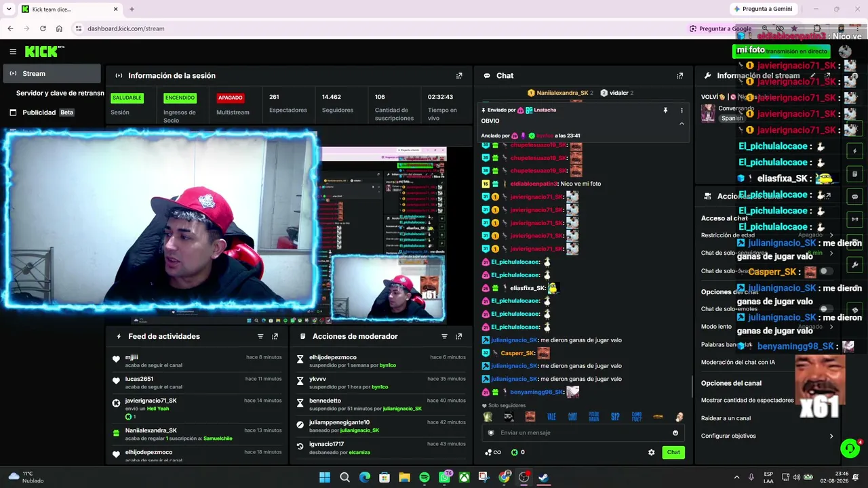Select Stream in the sidebar
The height and width of the screenshot is (488, 868).
(x=53, y=74)
